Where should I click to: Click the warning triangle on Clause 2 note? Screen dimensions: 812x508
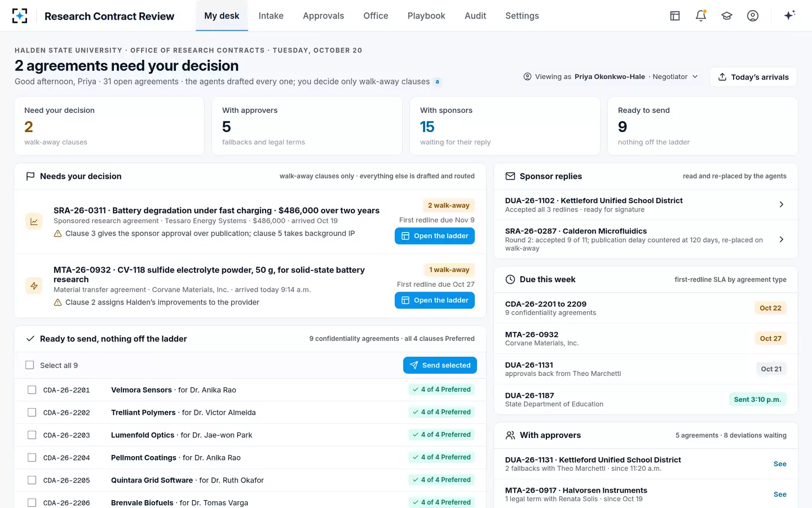coord(58,303)
